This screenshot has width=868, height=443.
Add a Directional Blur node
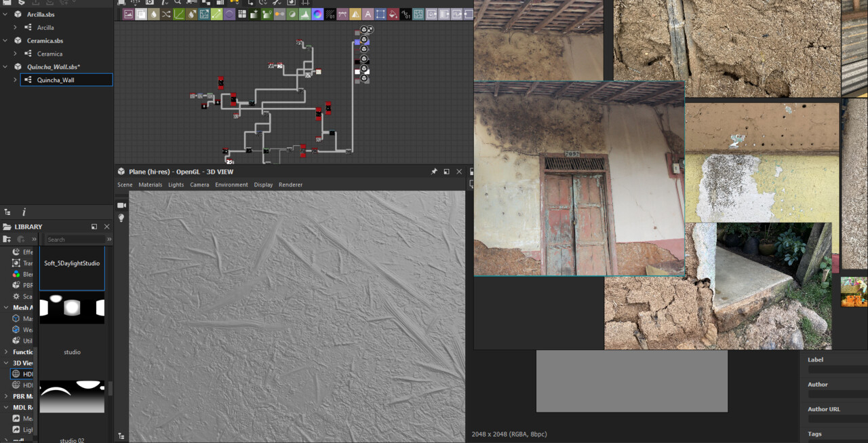[192, 14]
